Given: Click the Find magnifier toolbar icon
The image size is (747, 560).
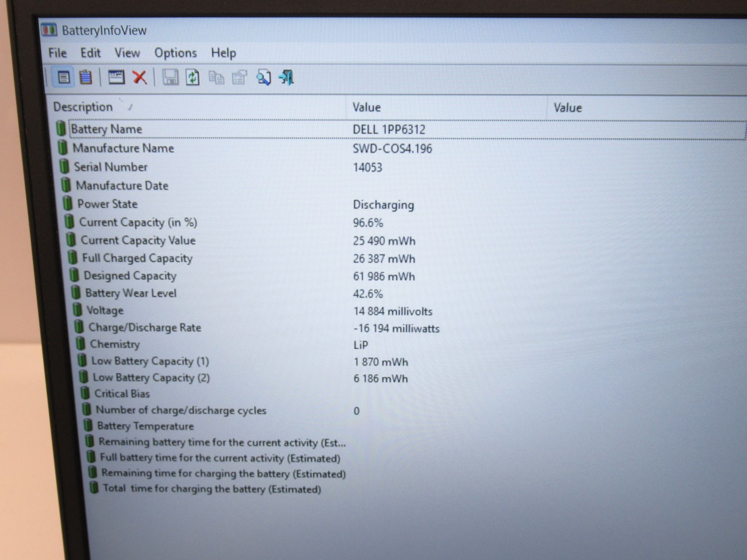Looking at the screenshot, I should click(x=263, y=77).
